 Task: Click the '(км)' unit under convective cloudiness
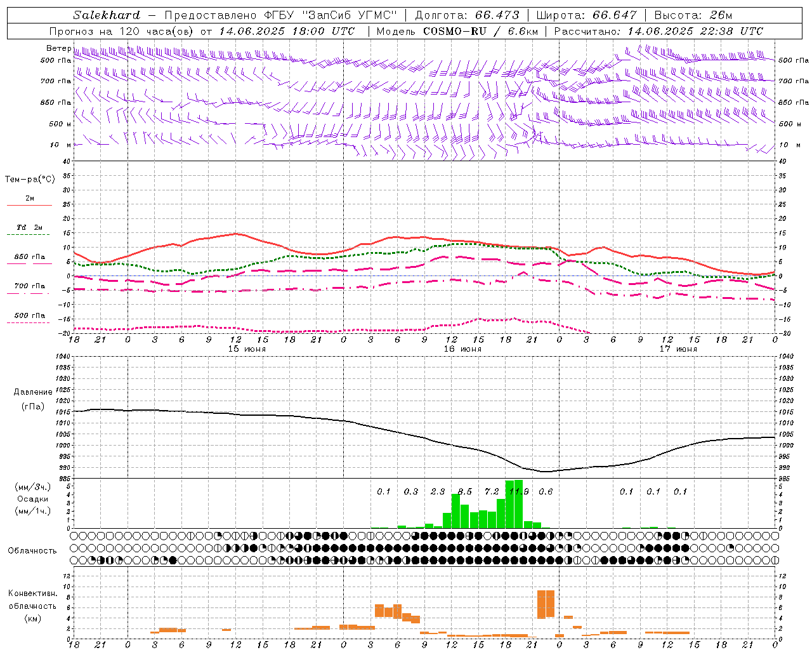[33, 618]
